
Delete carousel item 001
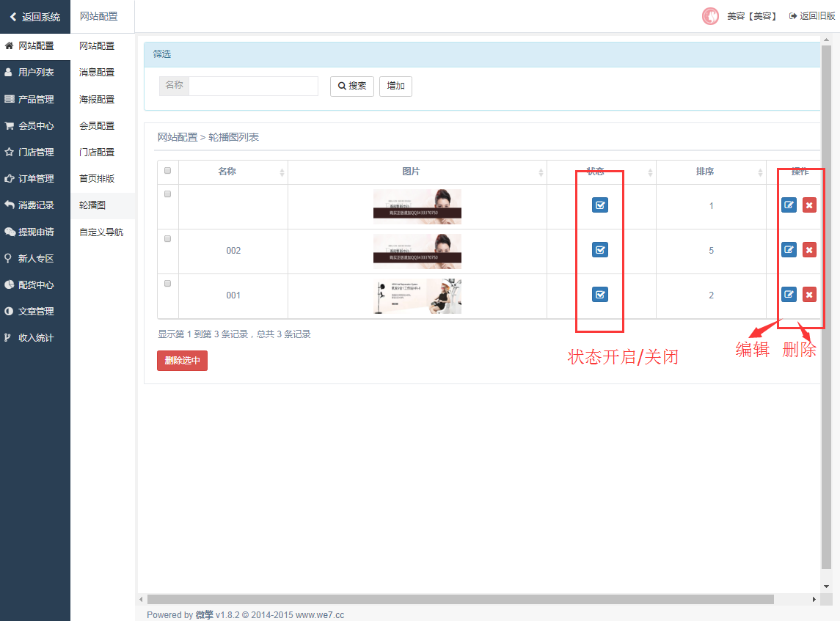pos(809,295)
